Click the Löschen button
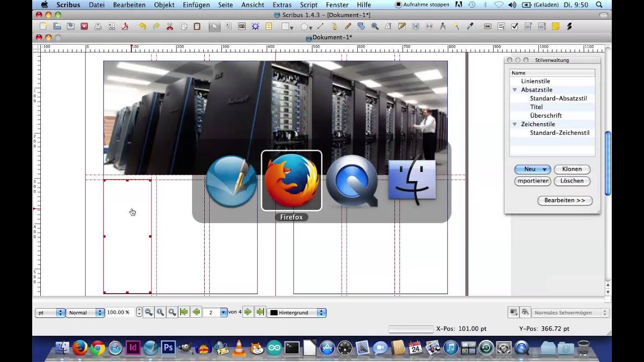 572,181
